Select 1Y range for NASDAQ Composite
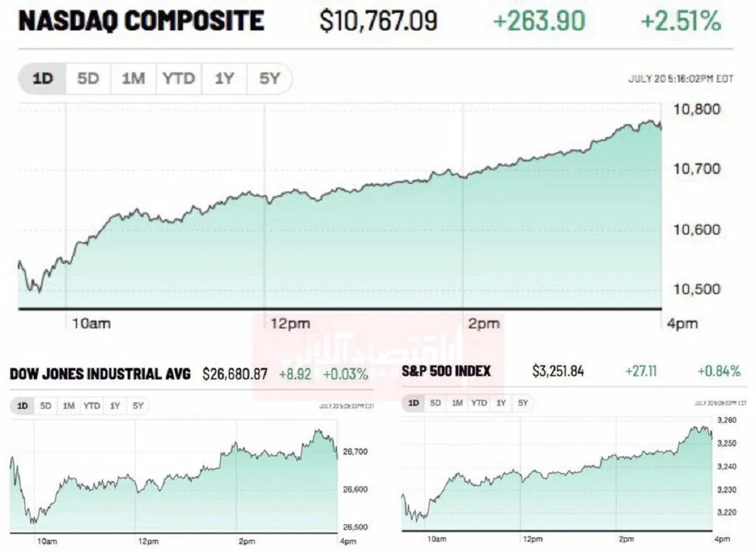The image size is (756, 554). 224,79
